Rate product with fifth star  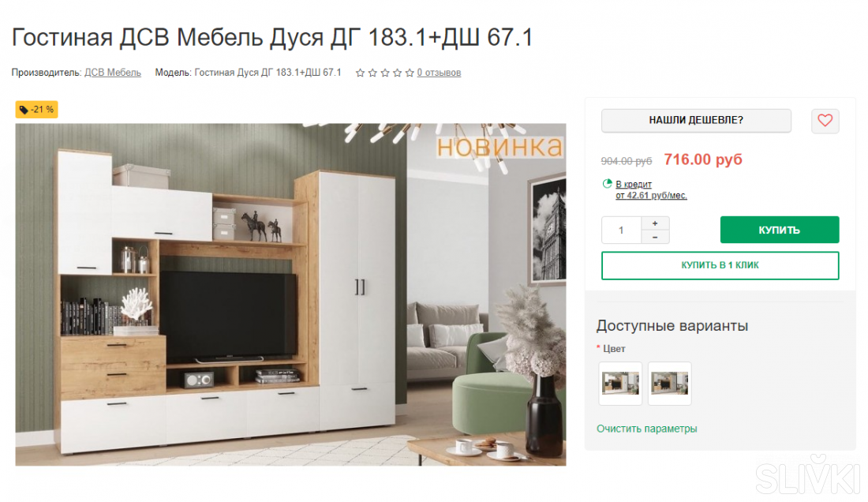409,73
